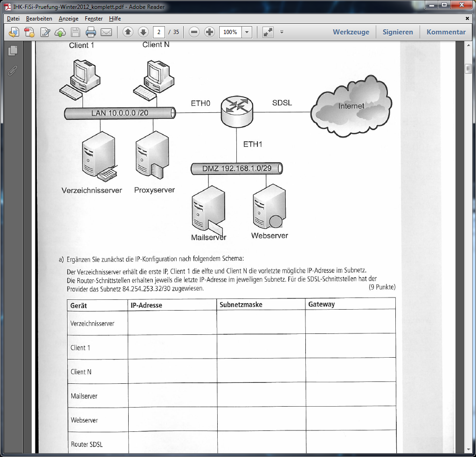Go to previous page arrow
Screen dimensions: 476x457
[128, 32]
